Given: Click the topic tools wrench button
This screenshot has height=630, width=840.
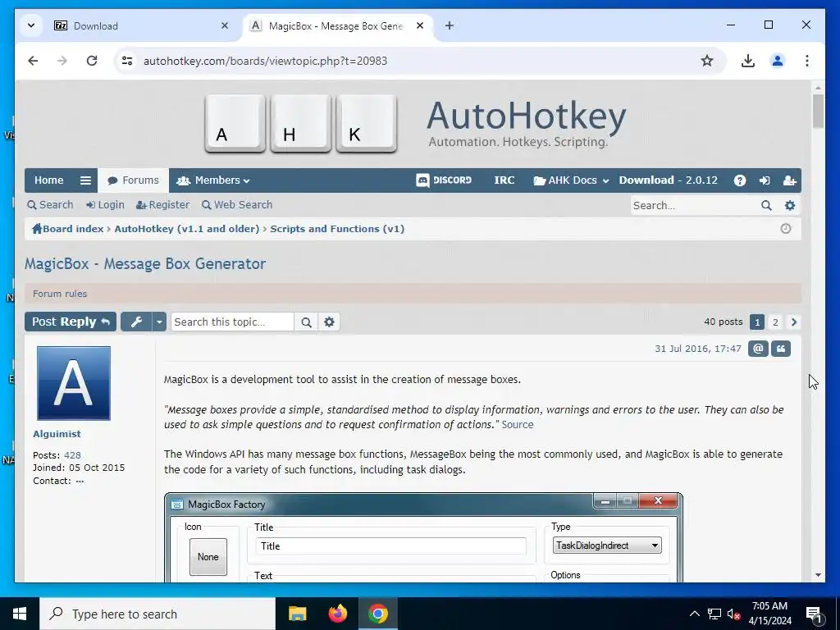Looking at the screenshot, I should pyautogui.click(x=136, y=322).
